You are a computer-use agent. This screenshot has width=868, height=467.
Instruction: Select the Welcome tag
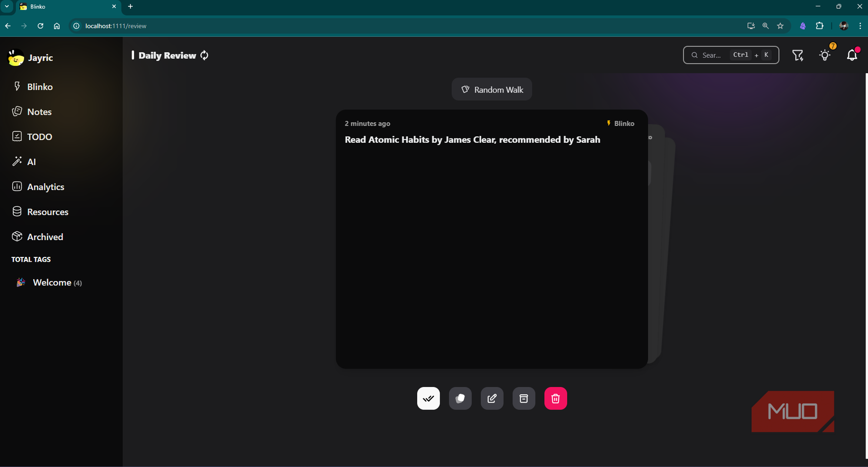tap(52, 283)
